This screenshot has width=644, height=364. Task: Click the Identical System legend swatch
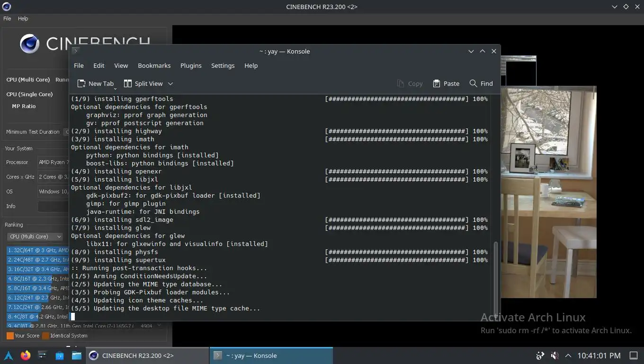pos(45,336)
